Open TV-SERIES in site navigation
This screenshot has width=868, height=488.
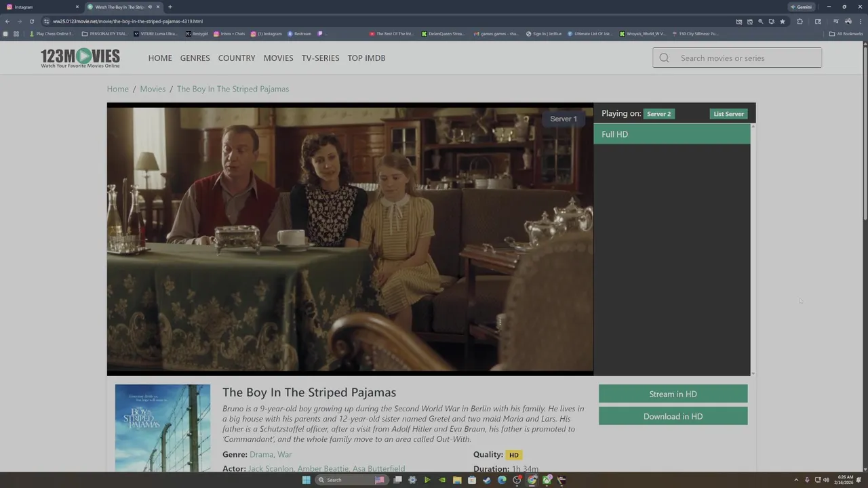[320, 58]
